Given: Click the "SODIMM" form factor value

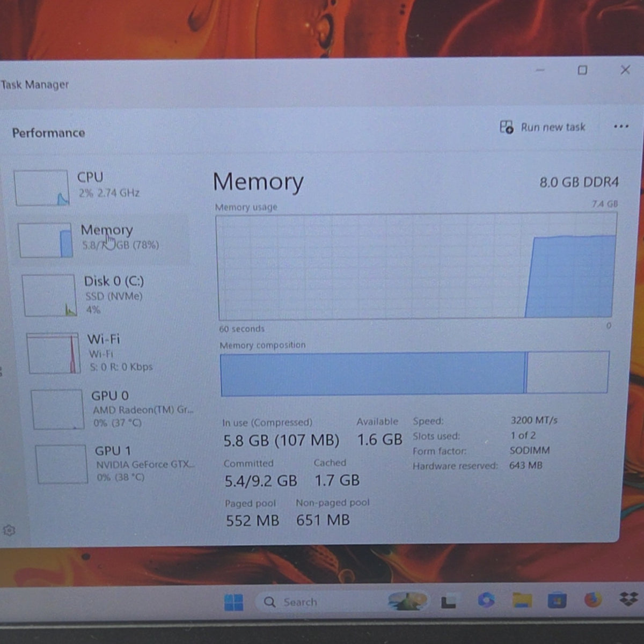Looking at the screenshot, I should pos(530,450).
